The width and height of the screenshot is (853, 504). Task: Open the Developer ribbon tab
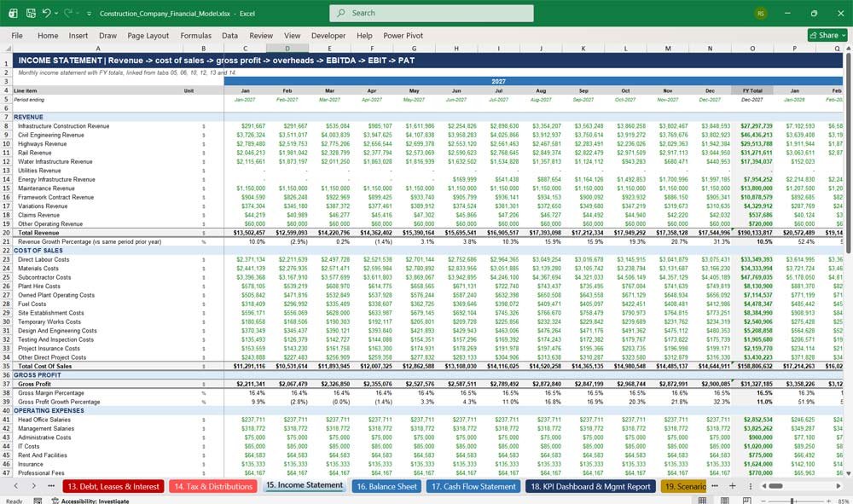pyautogui.click(x=328, y=35)
